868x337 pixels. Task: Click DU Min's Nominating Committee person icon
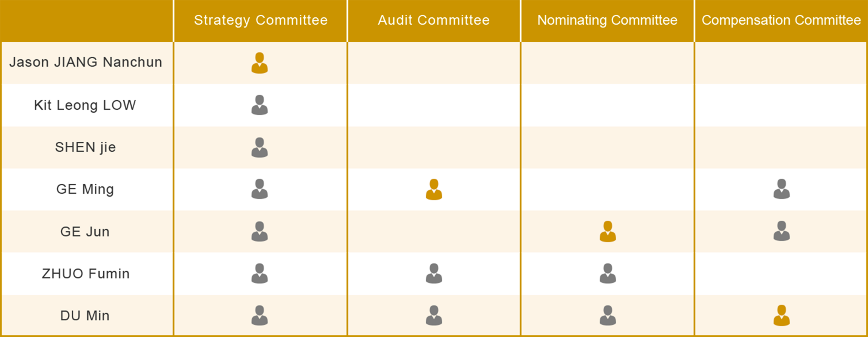pos(608,316)
